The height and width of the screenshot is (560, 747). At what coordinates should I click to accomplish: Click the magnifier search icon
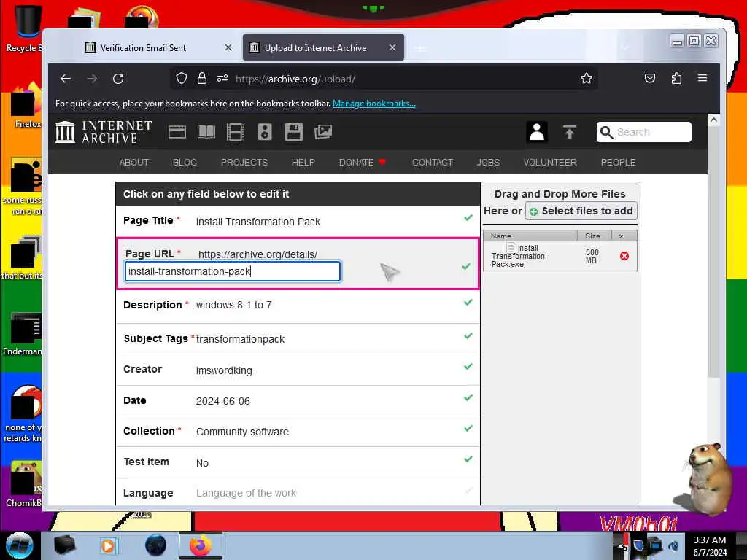click(606, 132)
